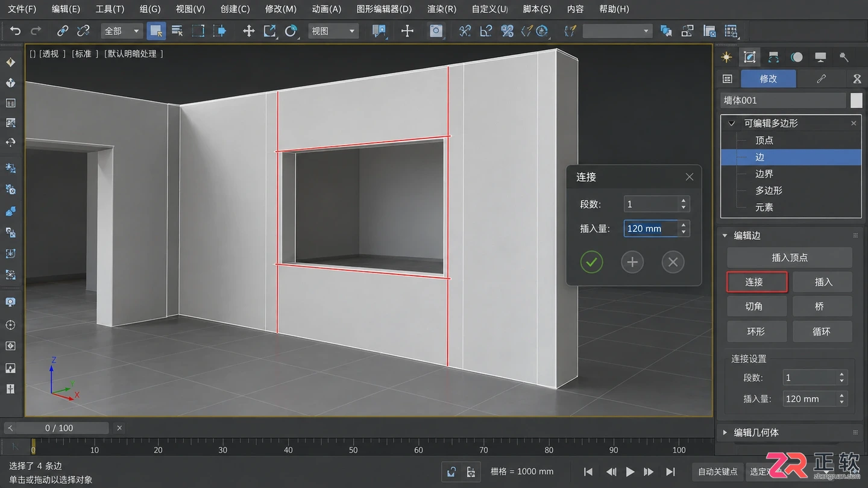Click the play animation button
Image resolution: width=868 pixels, height=488 pixels.
click(x=630, y=472)
